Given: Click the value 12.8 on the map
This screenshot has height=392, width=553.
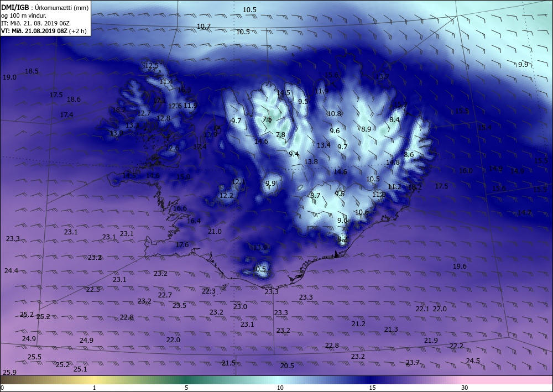Looking at the screenshot, I should pyautogui.click(x=163, y=118).
